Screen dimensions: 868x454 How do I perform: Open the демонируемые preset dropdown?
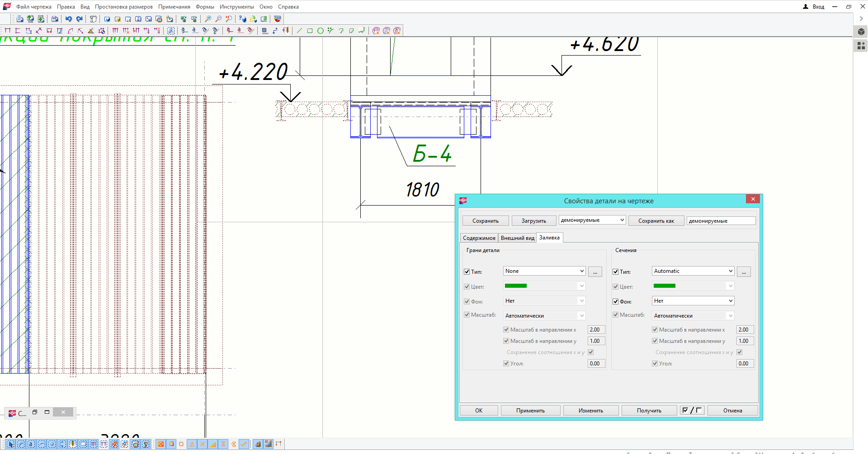click(592, 220)
